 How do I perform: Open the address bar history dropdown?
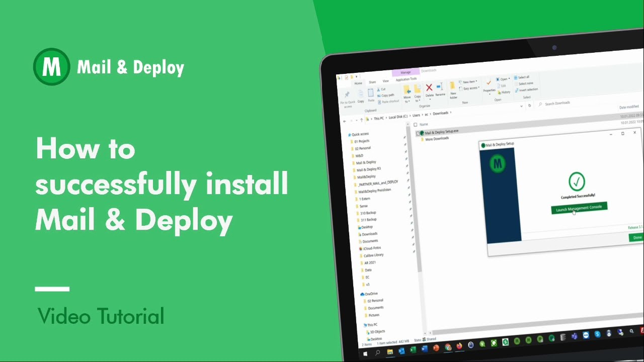[x=521, y=107]
